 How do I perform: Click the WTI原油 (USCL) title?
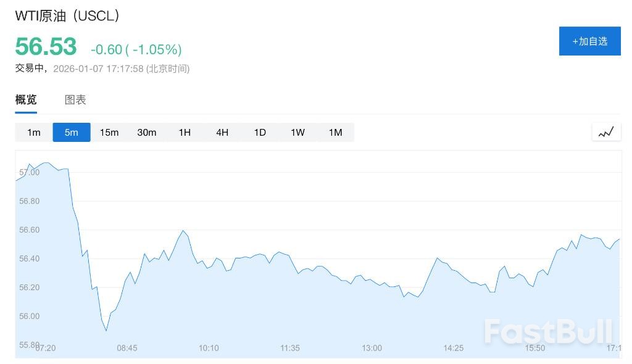(x=67, y=16)
